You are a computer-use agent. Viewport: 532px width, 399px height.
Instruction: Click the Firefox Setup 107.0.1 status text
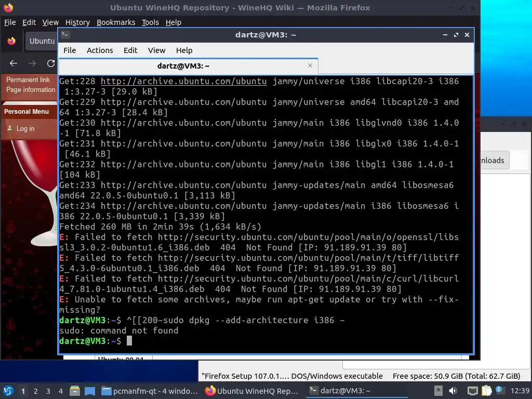tap(292, 376)
